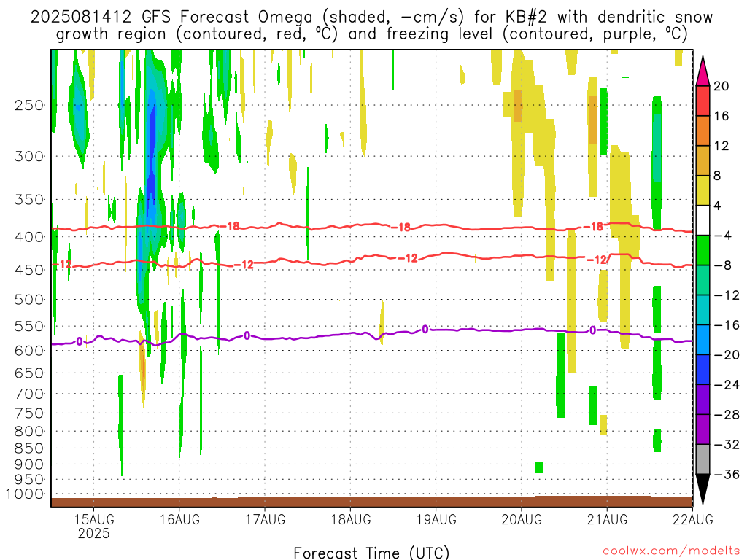Click the coolwx.com/modelts watermark link text
Screen dimensions: 747x560
(x=671, y=551)
